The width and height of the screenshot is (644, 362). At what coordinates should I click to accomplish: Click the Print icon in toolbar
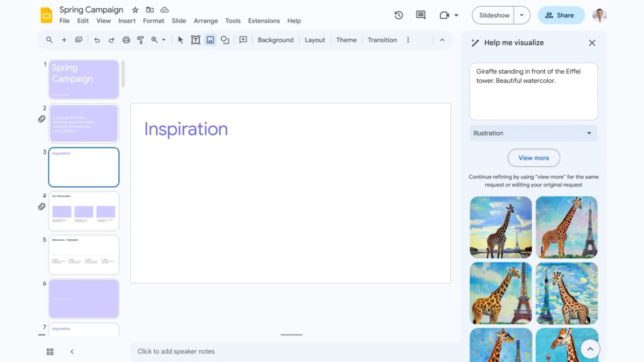coord(126,40)
